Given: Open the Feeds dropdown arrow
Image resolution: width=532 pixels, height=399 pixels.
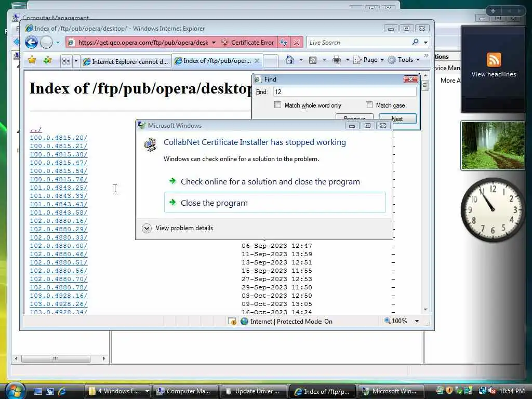Looking at the screenshot, I should pyautogui.click(x=324, y=60).
